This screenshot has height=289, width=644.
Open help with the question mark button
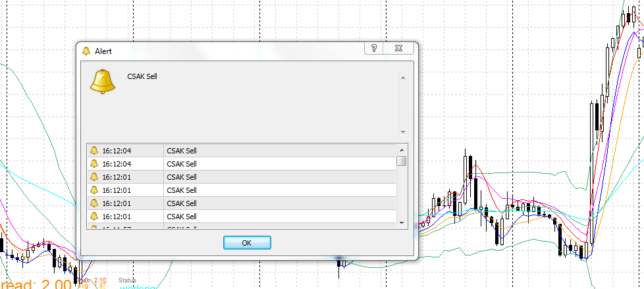374,48
